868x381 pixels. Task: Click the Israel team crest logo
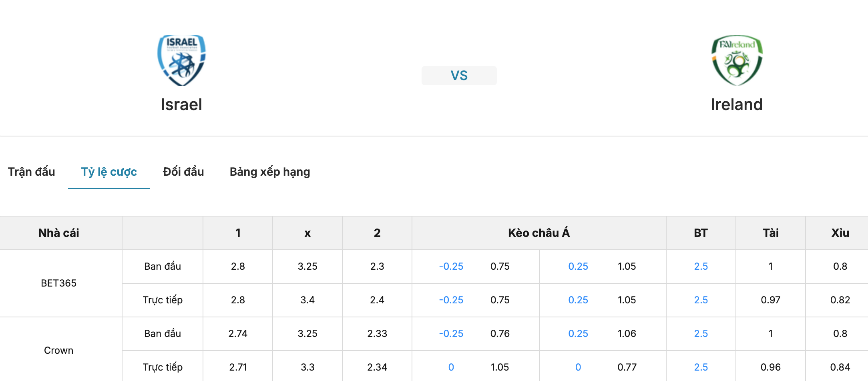click(x=181, y=60)
